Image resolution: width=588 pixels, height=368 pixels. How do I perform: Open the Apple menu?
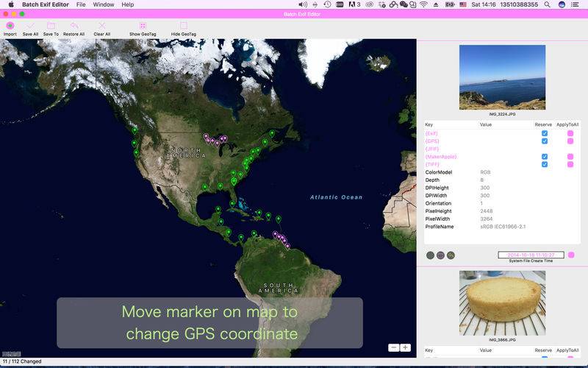tap(11, 4)
